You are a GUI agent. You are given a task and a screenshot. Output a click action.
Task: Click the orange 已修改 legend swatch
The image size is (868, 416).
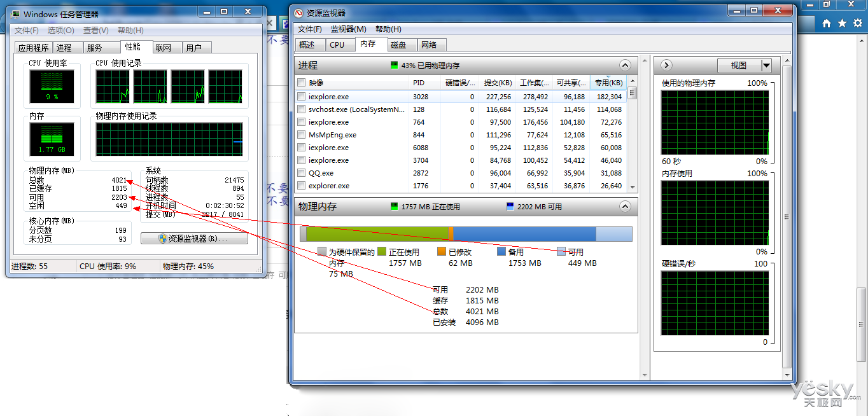click(x=442, y=252)
